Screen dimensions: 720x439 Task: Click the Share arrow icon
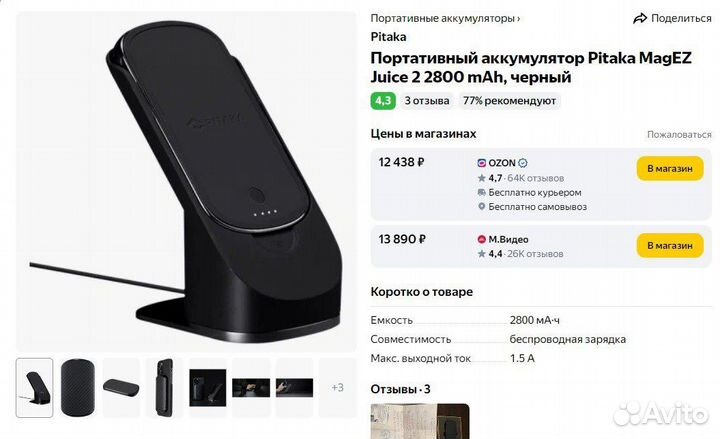(x=639, y=18)
